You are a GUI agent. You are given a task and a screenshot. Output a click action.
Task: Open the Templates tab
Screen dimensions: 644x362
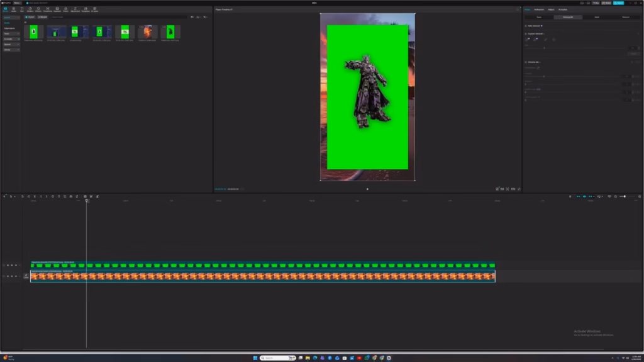click(x=86, y=9)
